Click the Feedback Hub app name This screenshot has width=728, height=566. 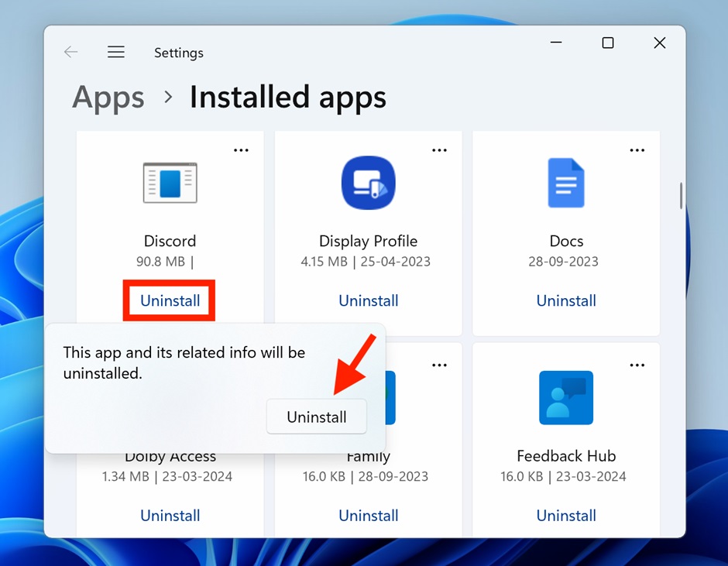tap(566, 456)
